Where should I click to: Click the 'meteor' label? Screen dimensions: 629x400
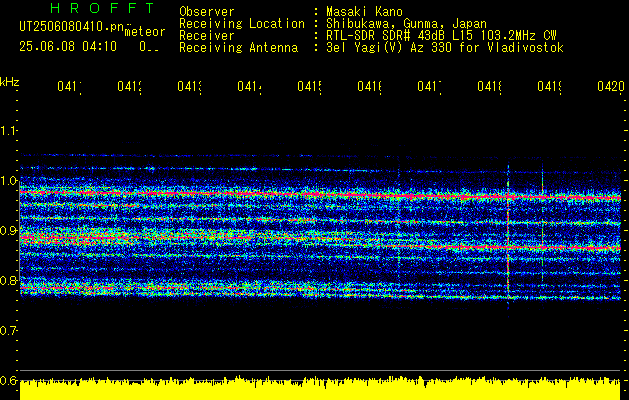tap(145, 32)
